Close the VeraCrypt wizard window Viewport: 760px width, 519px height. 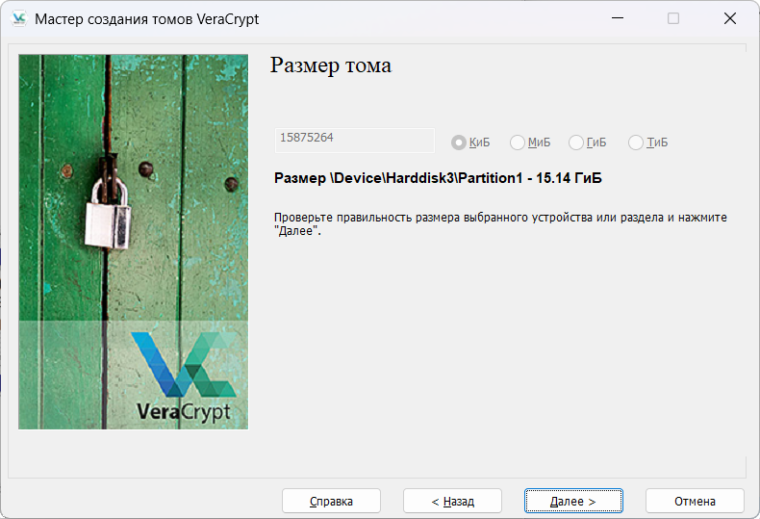tap(730, 19)
